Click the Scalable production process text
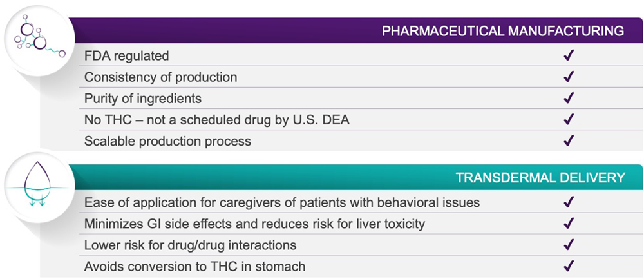Image resolution: width=644 pixels, height=279 pixels. click(167, 141)
